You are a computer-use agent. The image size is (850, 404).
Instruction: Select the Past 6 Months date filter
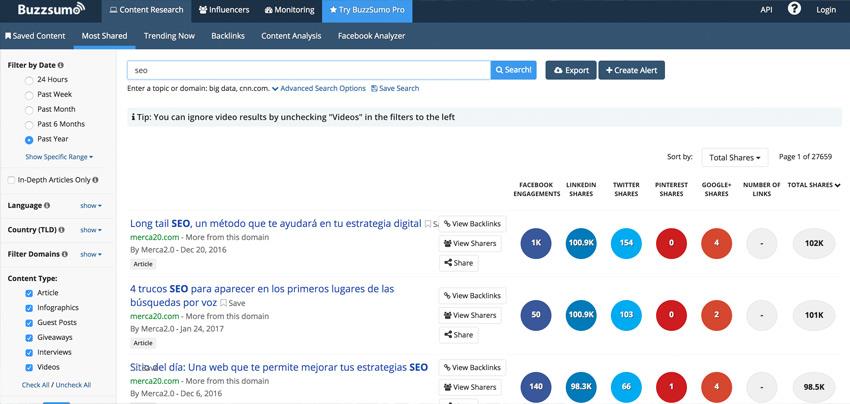[x=29, y=125]
